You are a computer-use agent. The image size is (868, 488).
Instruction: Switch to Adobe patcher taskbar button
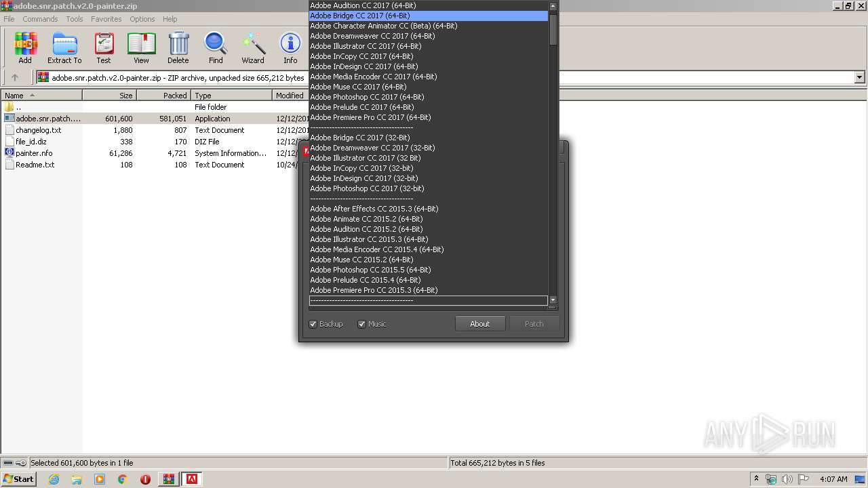click(192, 479)
